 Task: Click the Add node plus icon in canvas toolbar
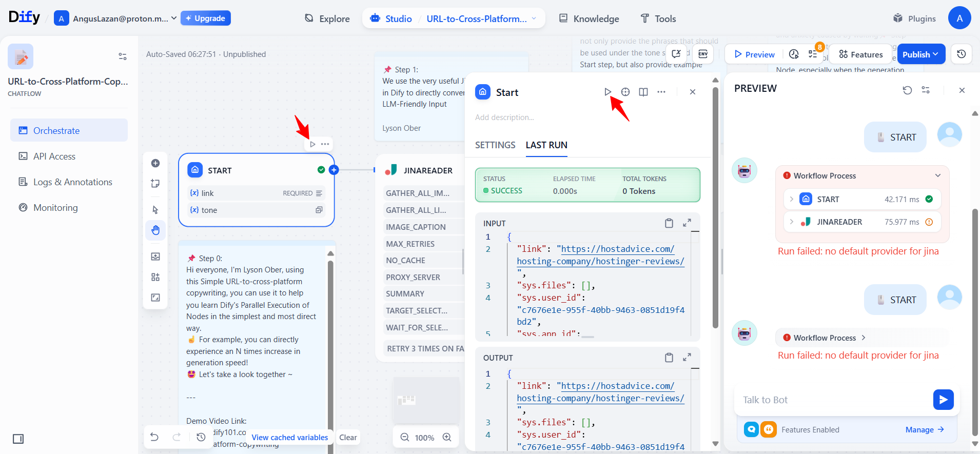(155, 163)
